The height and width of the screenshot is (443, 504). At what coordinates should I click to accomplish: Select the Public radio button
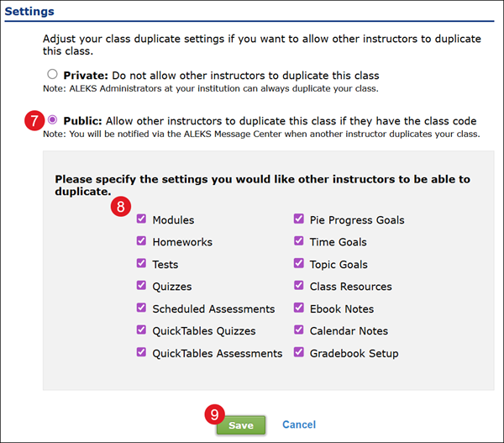54,119
